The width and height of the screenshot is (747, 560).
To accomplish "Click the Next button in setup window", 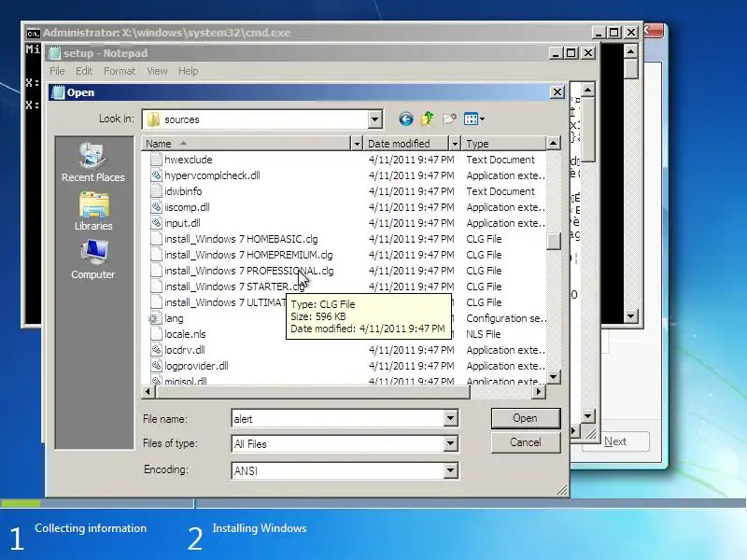I will pos(615,441).
